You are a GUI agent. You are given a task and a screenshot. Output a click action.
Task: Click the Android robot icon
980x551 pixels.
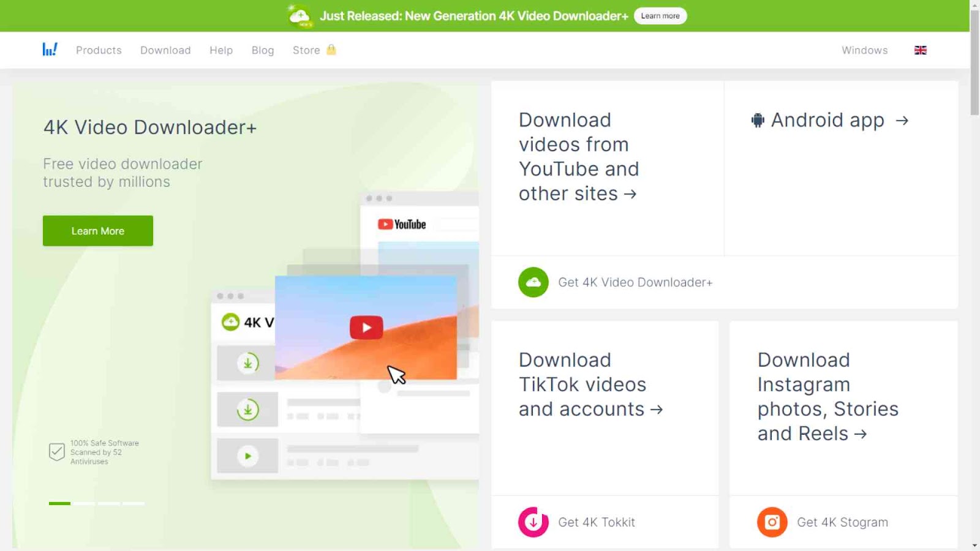[758, 120]
